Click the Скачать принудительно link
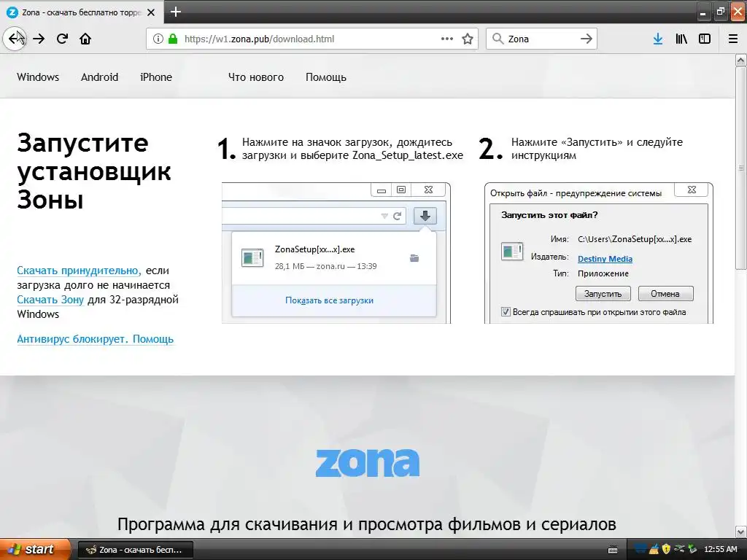Screen dimensions: 747x560 coord(78,271)
